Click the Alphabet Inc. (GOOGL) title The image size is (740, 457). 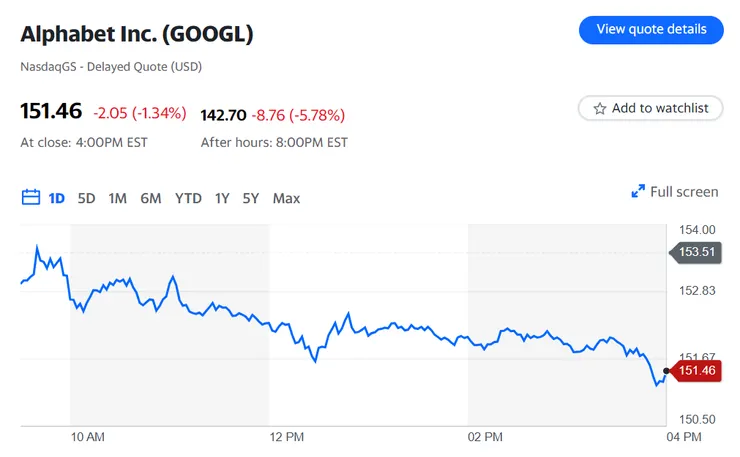[137, 34]
